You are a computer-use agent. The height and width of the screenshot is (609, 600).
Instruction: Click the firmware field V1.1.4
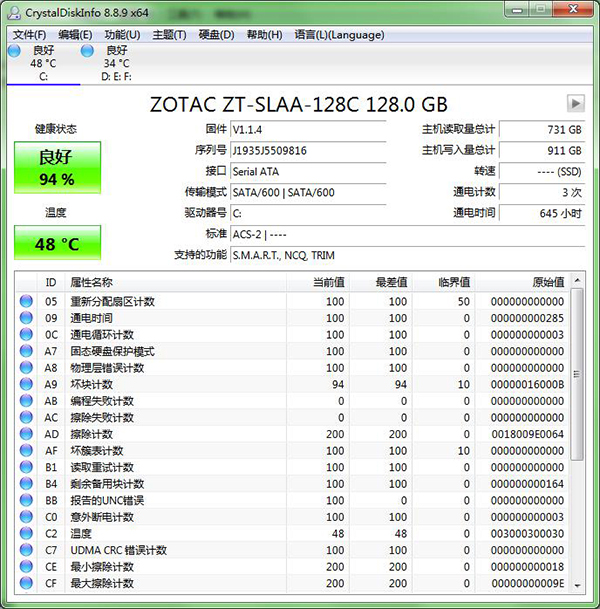[308, 129]
